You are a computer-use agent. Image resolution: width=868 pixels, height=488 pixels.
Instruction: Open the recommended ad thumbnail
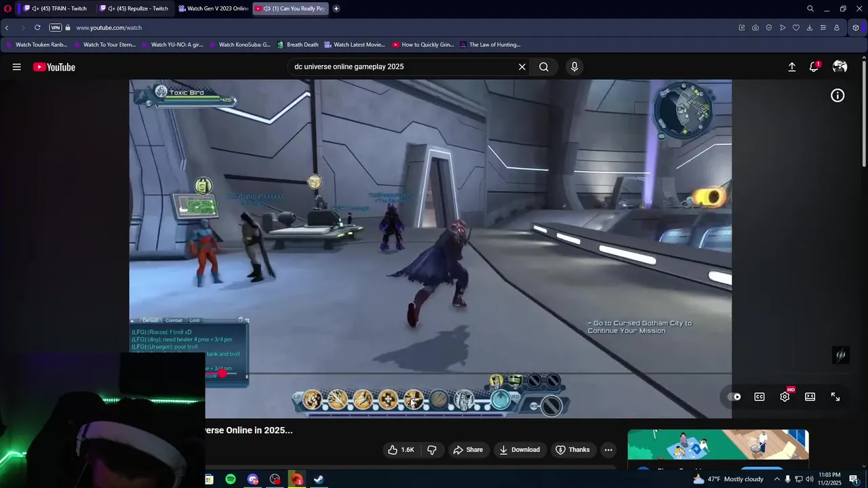[x=718, y=446]
